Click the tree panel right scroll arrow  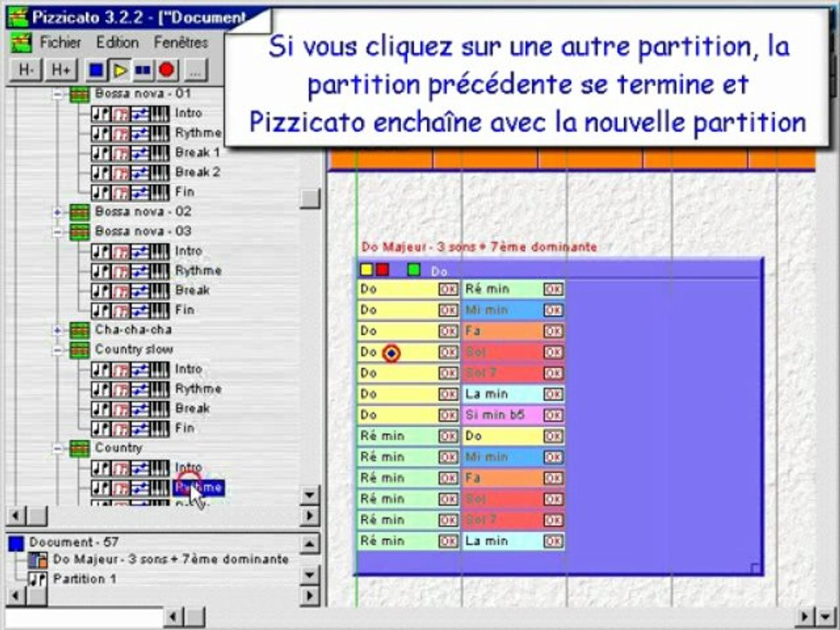[x=310, y=516]
